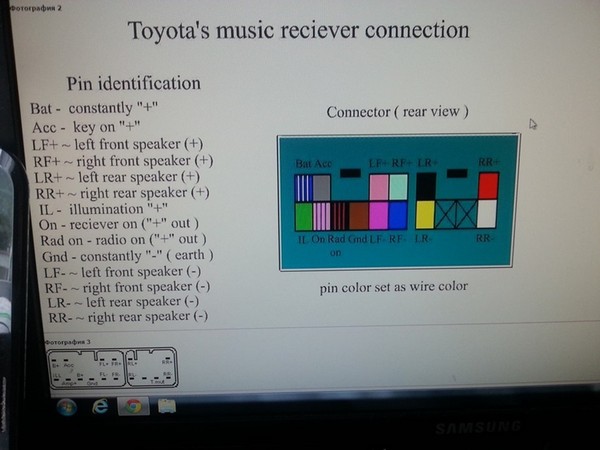
Task: Click the text "RF- ~ right front speaker (-)"
Action: pos(127,287)
